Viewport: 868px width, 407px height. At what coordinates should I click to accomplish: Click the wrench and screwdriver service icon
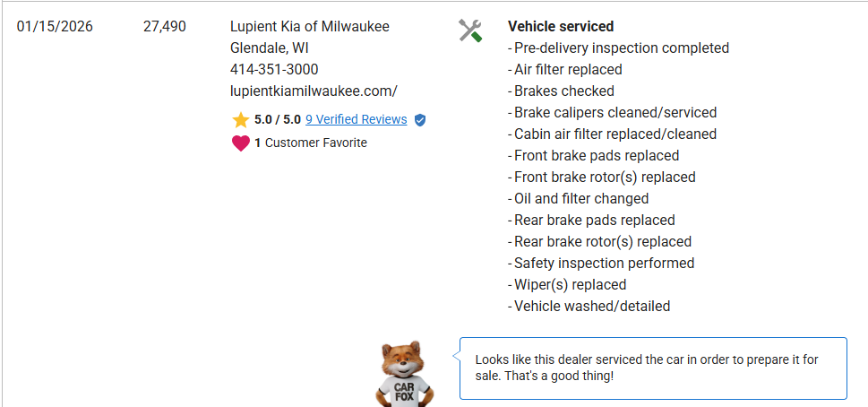(x=470, y=30)
